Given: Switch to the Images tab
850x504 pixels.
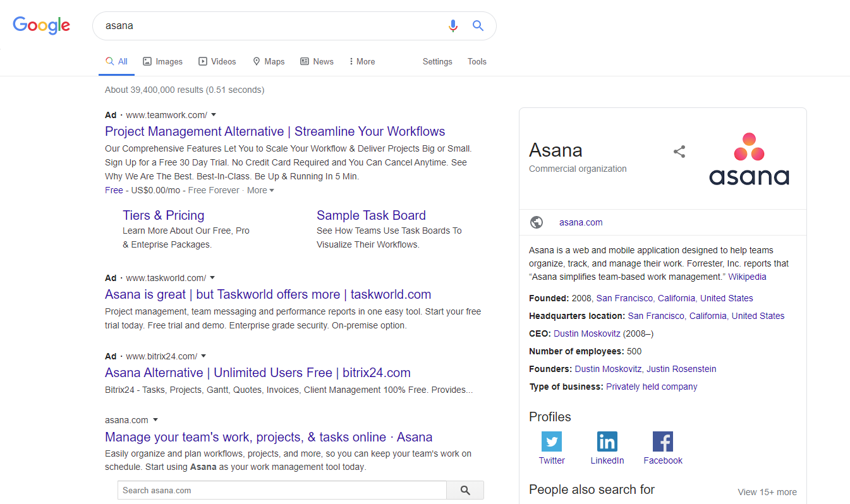Looking at the screenshot, I should tap(163, 61).
